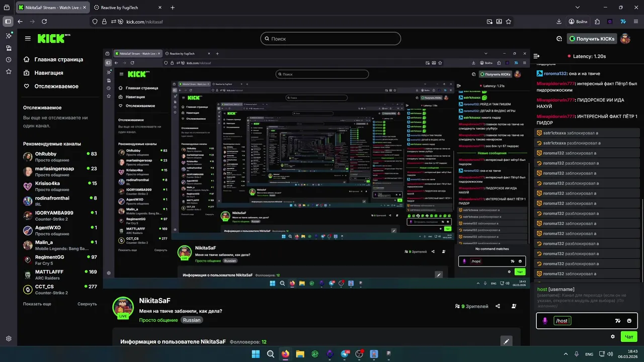Screen dimensions: 644x362
Task: Edit channel info with pencil icon
Action: (x=507, y=341)
